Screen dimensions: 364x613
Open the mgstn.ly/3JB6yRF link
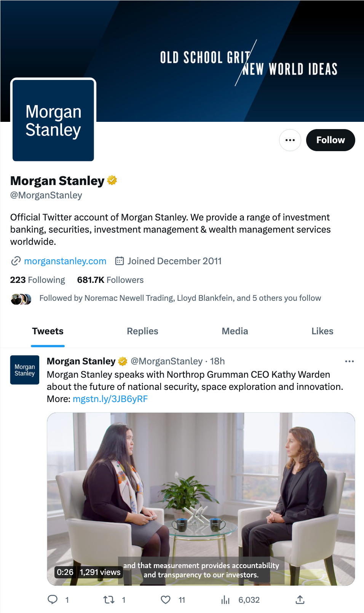pyautogui.click(x=110, y=399)
